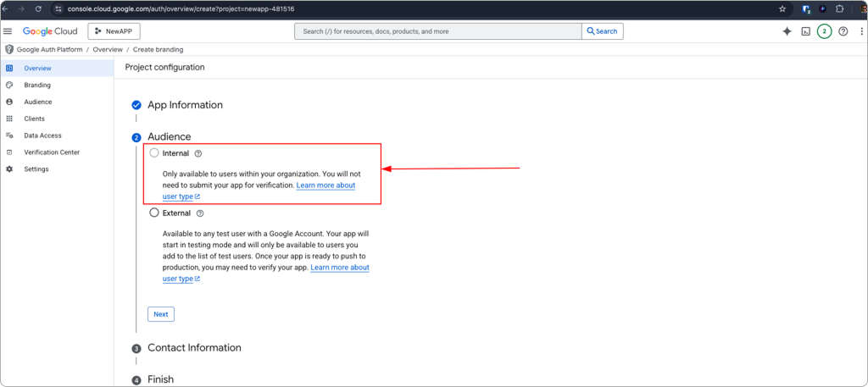868x387 pixels.
Task: Expand the Contact Information step
Action: (194, 348)
